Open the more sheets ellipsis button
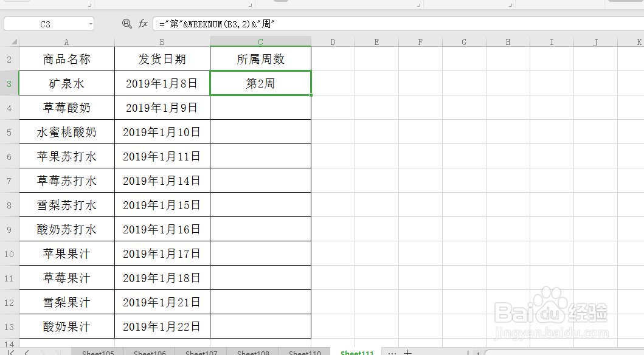This screenshot has width=644, height=355. point(392,353)
